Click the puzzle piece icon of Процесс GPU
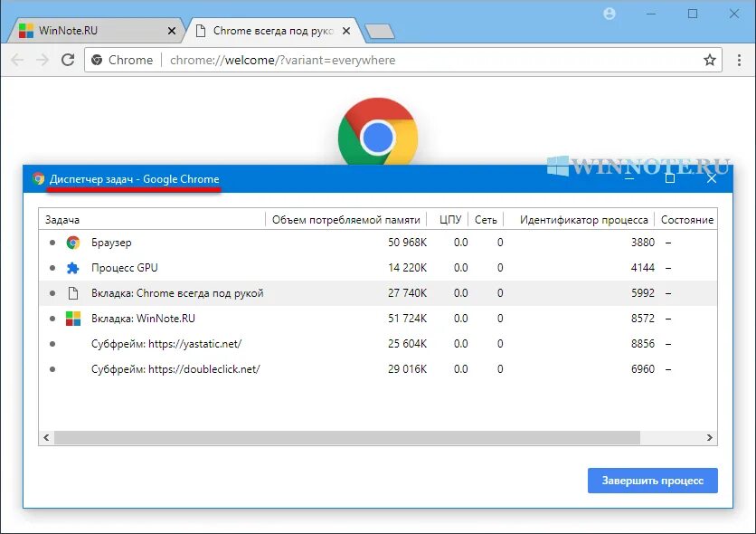This screenshot has width=756, height=534. click(73, 268)
